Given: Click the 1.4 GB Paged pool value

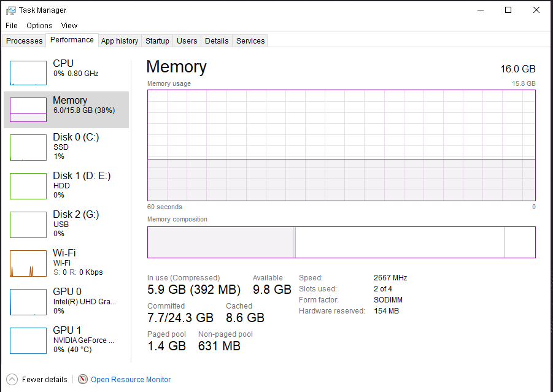Looking at the screenshot, I should coord(166,346).
